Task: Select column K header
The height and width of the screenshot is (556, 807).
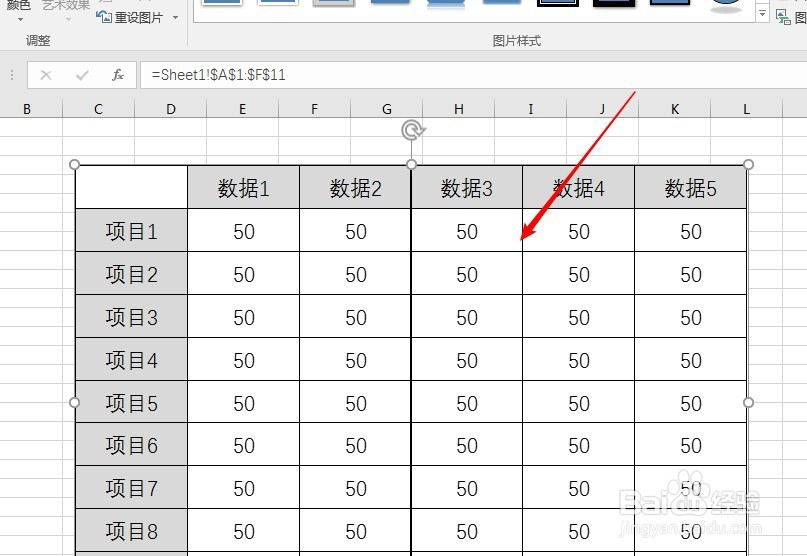Action: pos(675,109)
